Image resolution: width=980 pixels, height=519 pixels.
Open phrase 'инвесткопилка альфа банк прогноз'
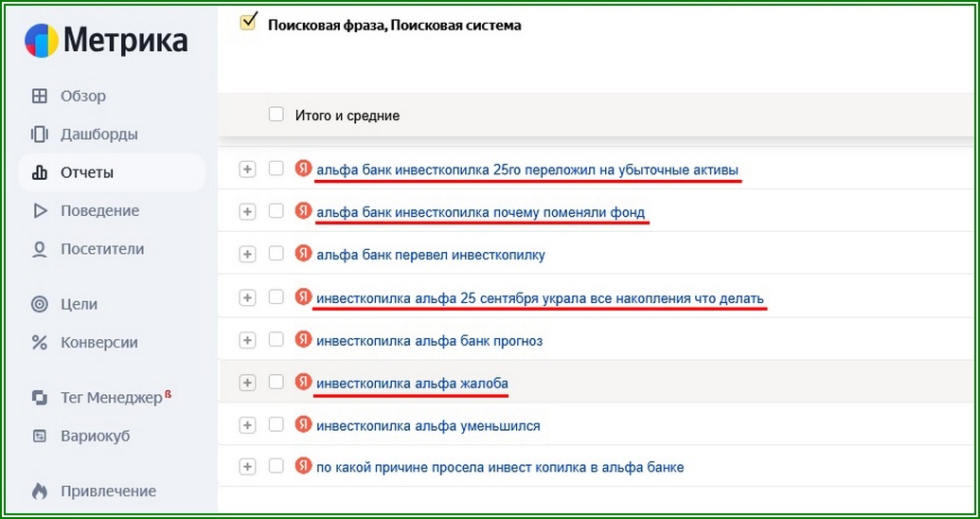pyautogui.click(x=429, y=341)
